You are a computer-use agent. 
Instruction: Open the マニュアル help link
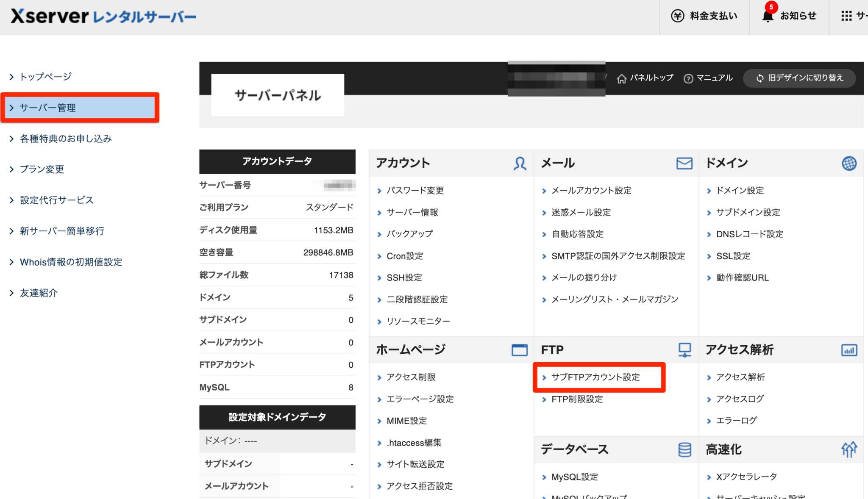point(708,78)
